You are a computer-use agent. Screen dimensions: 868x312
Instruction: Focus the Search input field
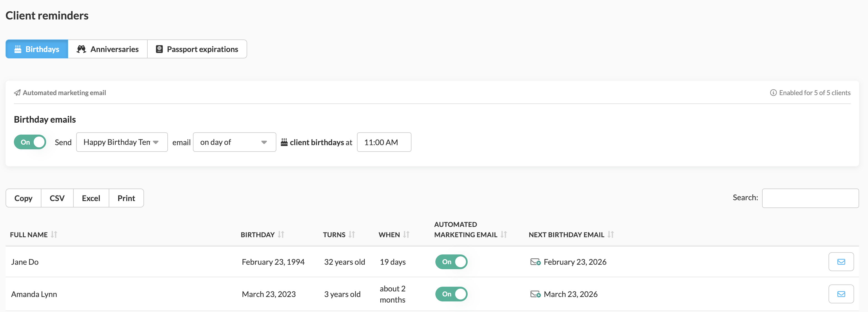coord(810,198)
